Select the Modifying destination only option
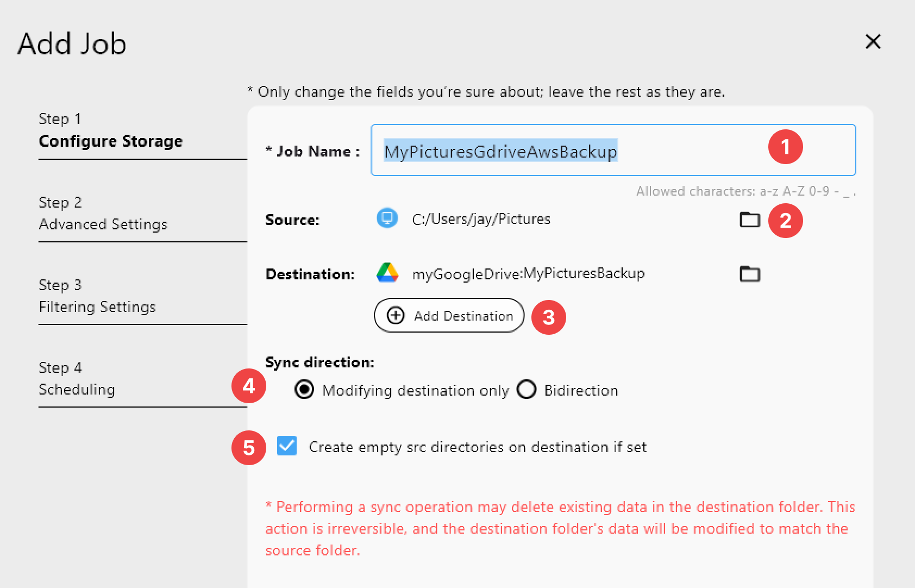 [305, 390]
